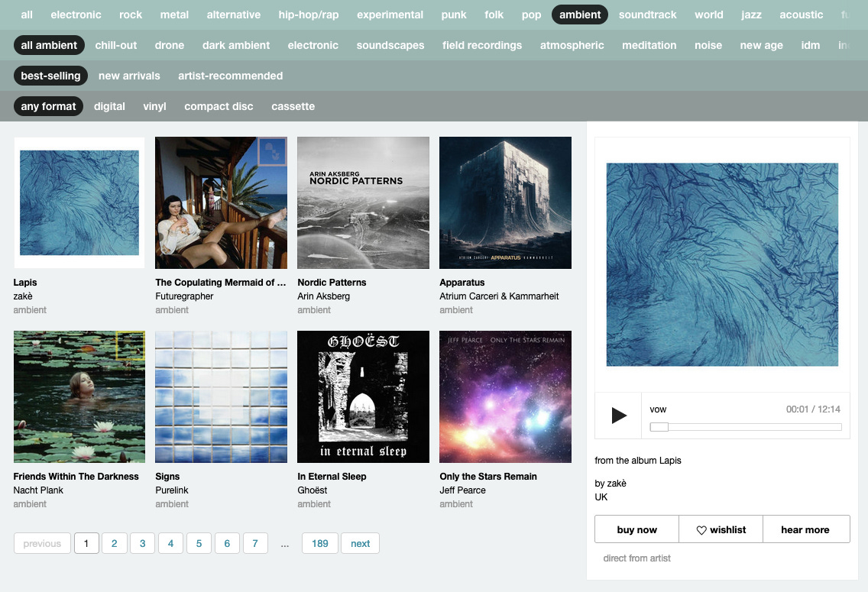Sort by new arrivals
This screenshot has height=592, width=868.
click(129, 76)
